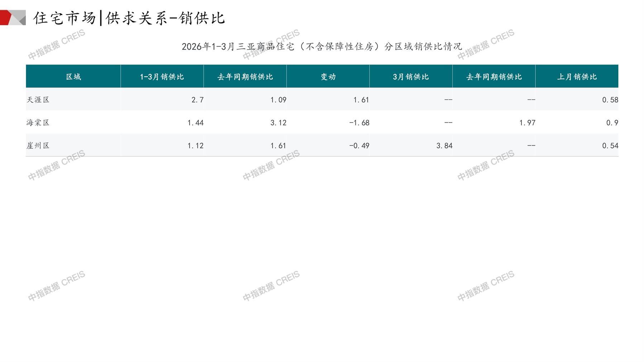Click the 崖州区 row label
The height and width of the screenshot is (362, 644).
[x=38, y=146]
